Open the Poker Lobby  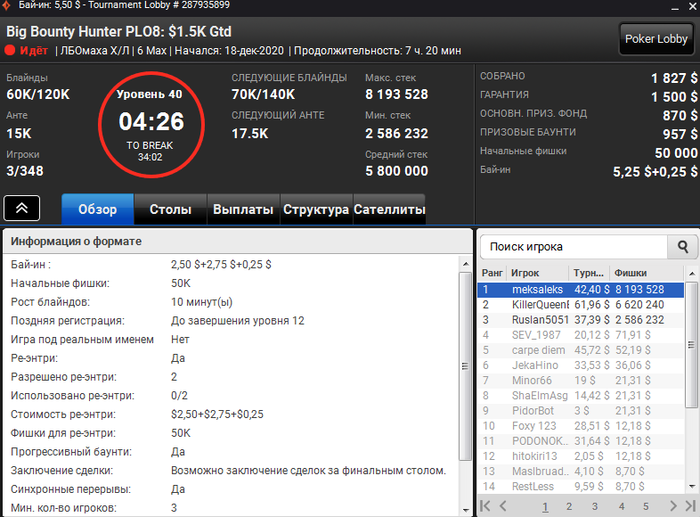(656, 39)
